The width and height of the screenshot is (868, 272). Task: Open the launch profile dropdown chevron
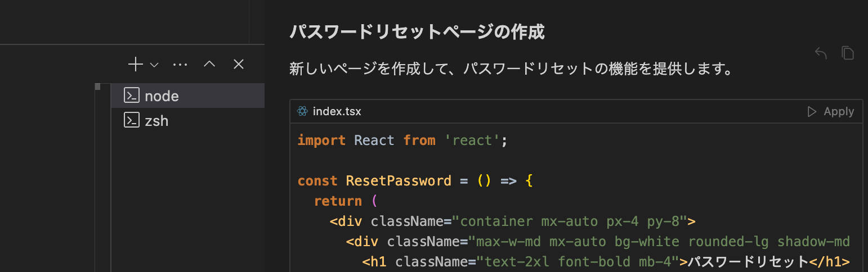coord(154,65)
